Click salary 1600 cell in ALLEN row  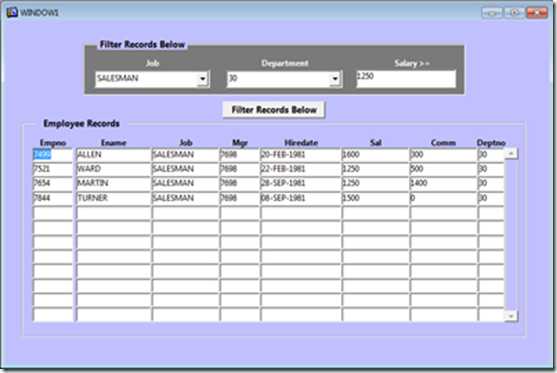click(375, 155)
